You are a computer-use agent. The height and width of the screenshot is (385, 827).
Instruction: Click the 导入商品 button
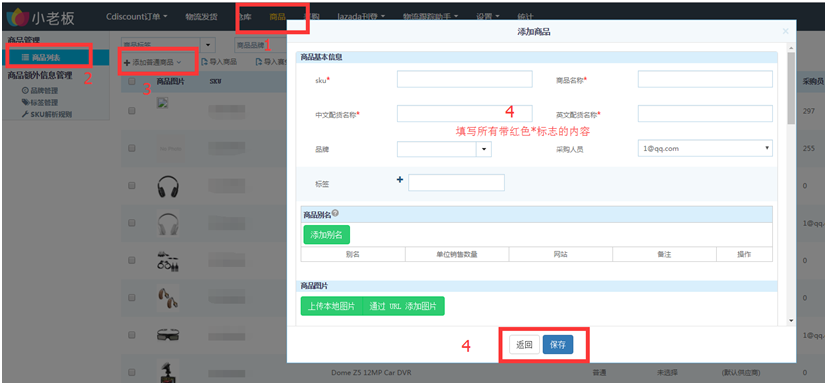click(x=218, y=62)
